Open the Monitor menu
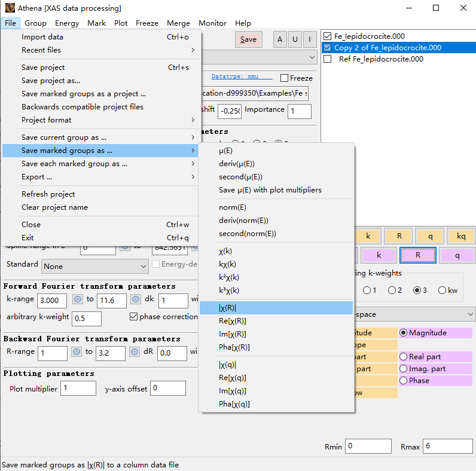Viewport: 476px width, 471px height. [x=212, y=23]
